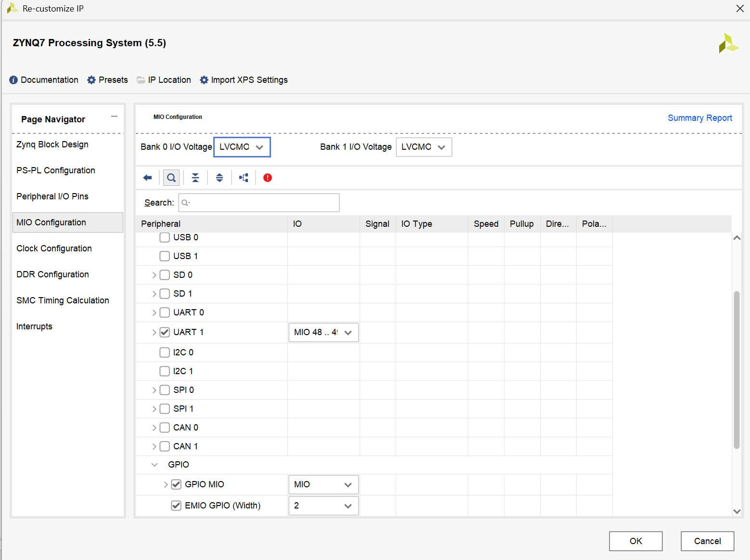Check the SPI 0 checkbox
The width and height of the screenshot is (750, 560).
[165, 390]
